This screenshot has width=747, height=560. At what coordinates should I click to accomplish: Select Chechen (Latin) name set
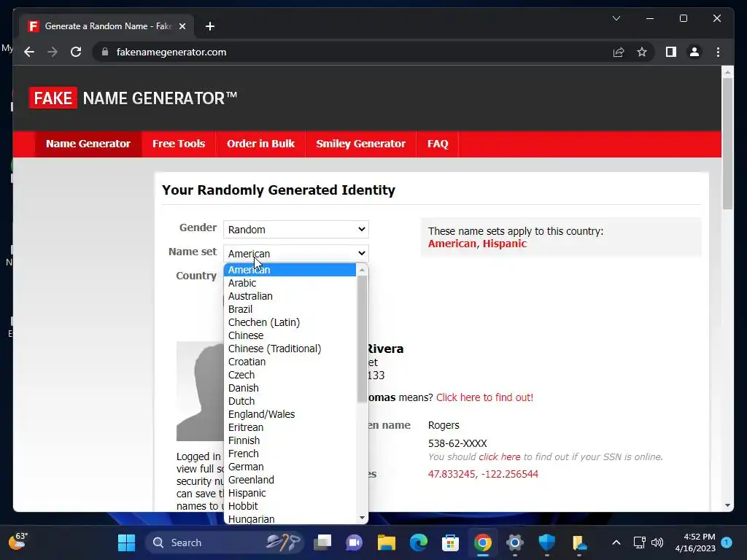point(290,322)
